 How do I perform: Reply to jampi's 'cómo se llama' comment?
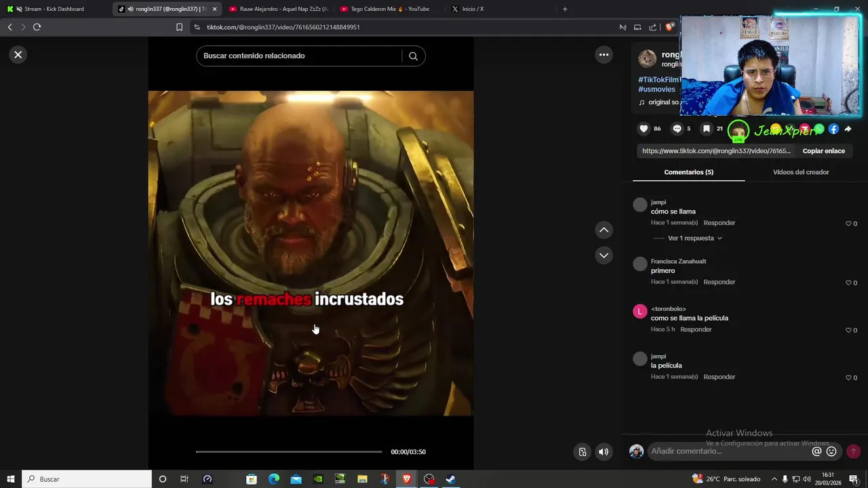point(719,223)
